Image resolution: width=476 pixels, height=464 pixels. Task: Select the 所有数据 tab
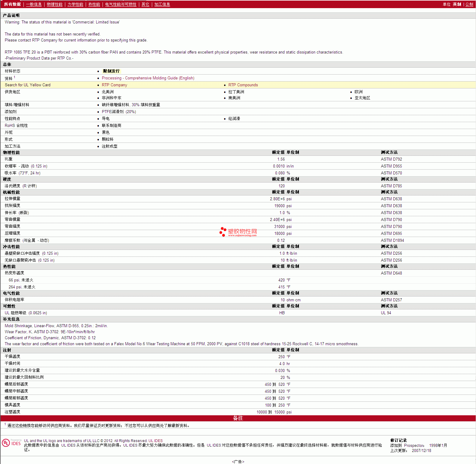pos(12,5)
